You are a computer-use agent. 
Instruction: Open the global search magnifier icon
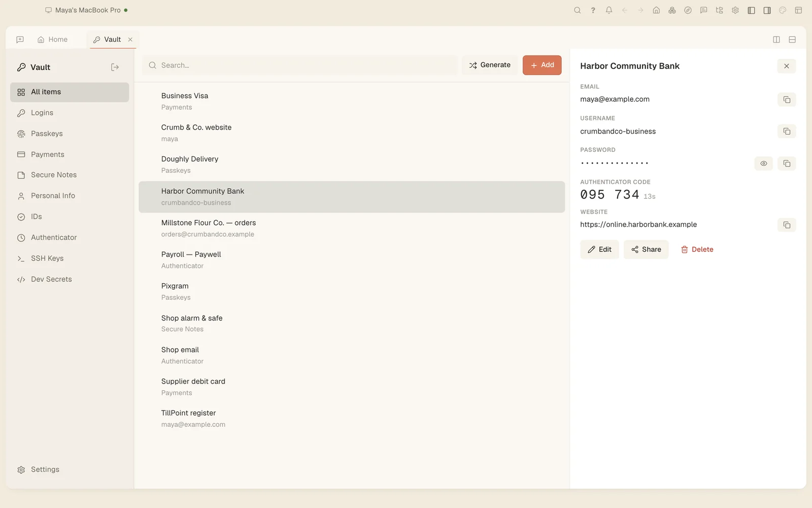click(x=577, y=10)
